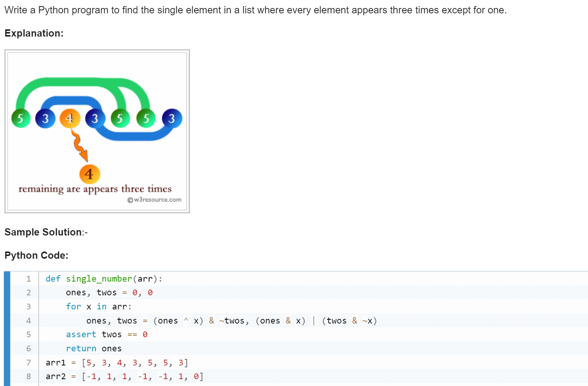Viewport: 588px width, 386px height.
Task: Click the code line "def single_number(arr):"
Action: 104,279
